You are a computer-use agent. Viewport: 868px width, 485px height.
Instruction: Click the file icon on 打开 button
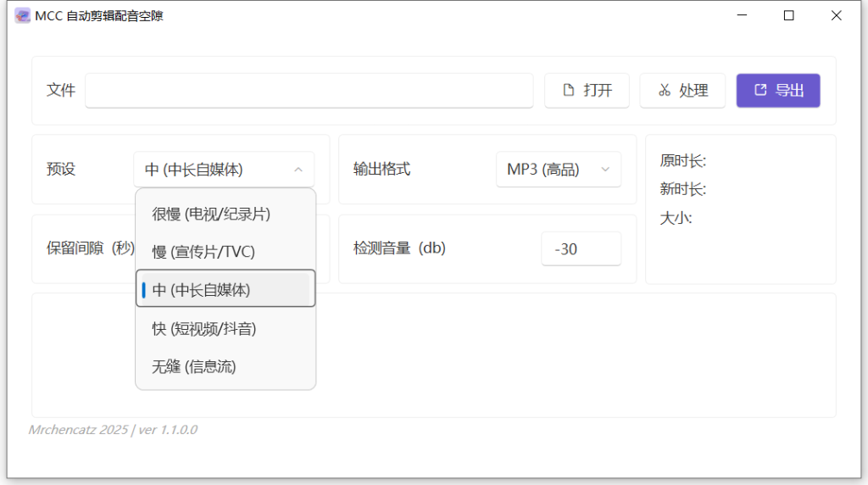click(x=570, y=90)
